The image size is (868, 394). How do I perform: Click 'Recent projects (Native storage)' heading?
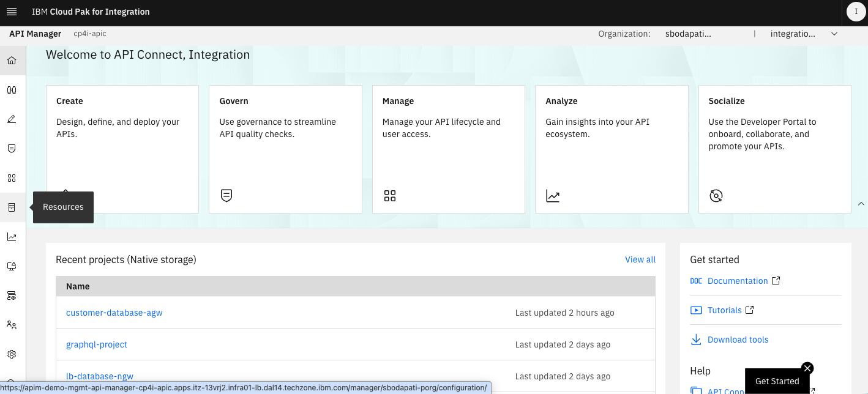click(126, 259)
